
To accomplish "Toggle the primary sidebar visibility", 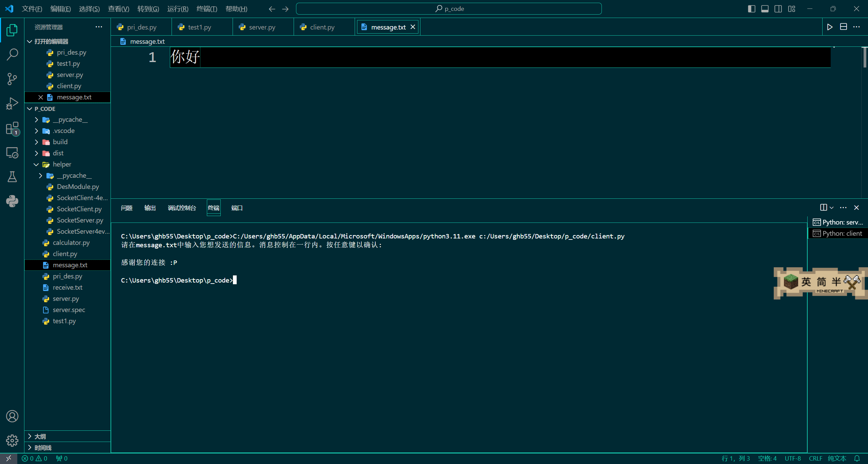I will 752,8.
